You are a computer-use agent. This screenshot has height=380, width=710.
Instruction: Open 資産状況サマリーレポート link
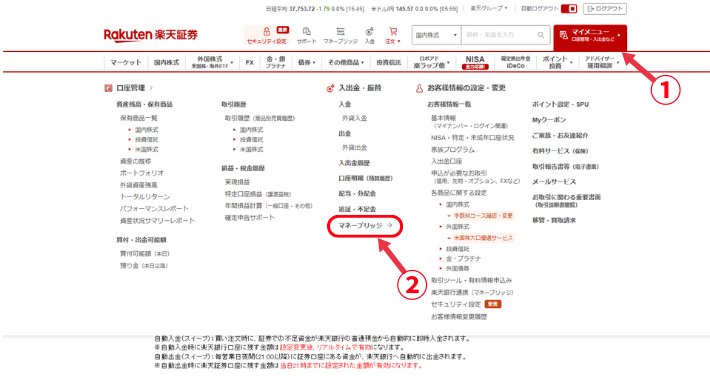(157, 221)
